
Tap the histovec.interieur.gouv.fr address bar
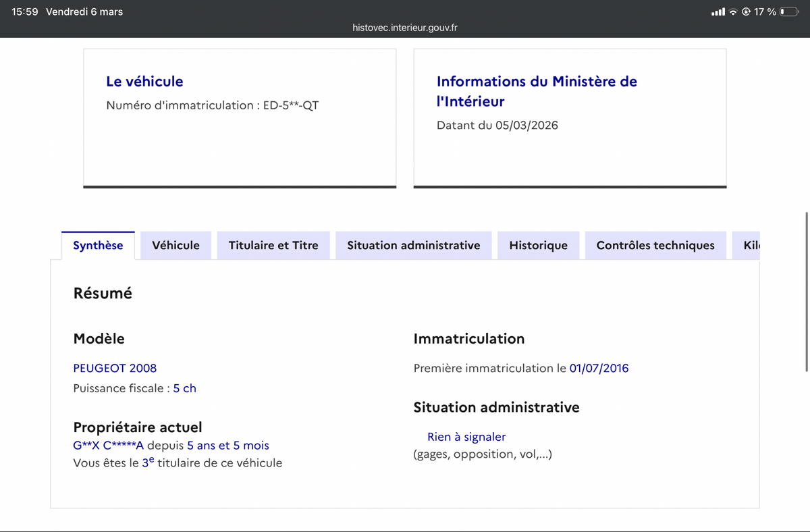[x=405, y=28]
